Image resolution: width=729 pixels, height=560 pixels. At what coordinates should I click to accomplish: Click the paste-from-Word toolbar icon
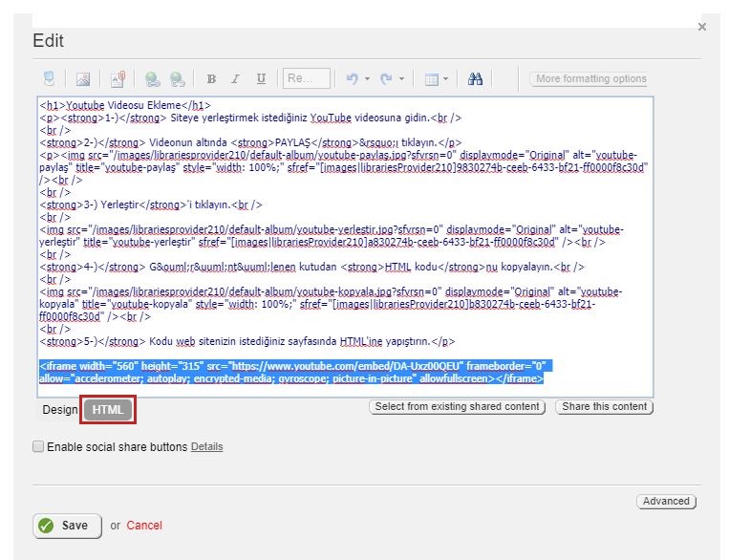pyautogui.click(x=49, y=78)
